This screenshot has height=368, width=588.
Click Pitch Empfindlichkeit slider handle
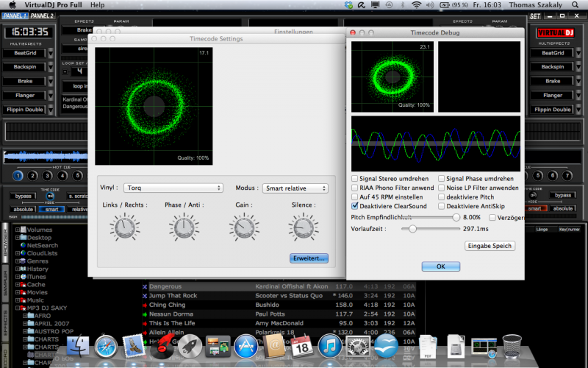[456, 217]
